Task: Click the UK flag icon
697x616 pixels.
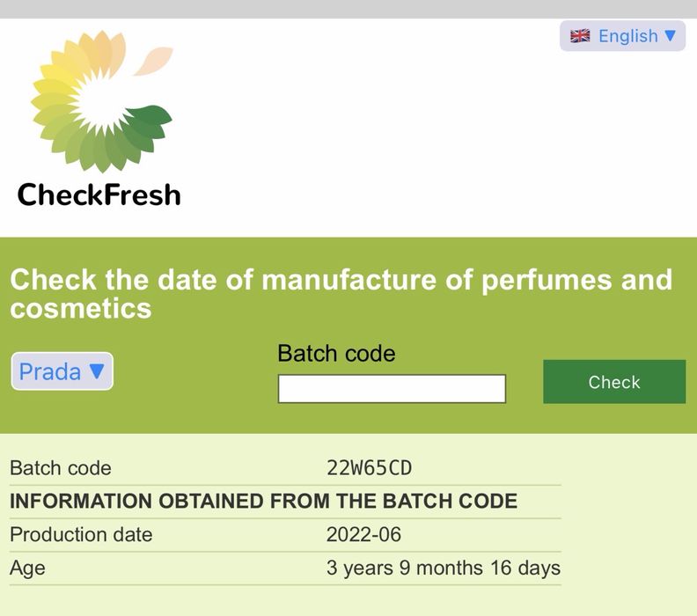Action: tap(580, 36)
